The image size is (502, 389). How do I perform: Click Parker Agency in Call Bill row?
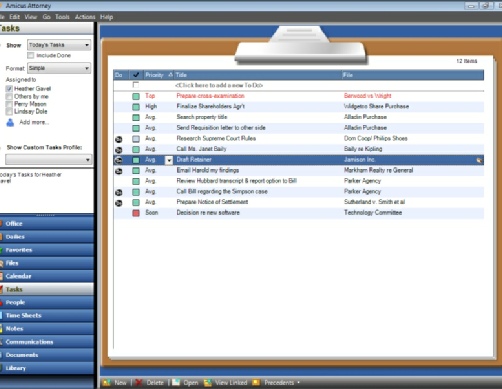[x=362, y=192]
